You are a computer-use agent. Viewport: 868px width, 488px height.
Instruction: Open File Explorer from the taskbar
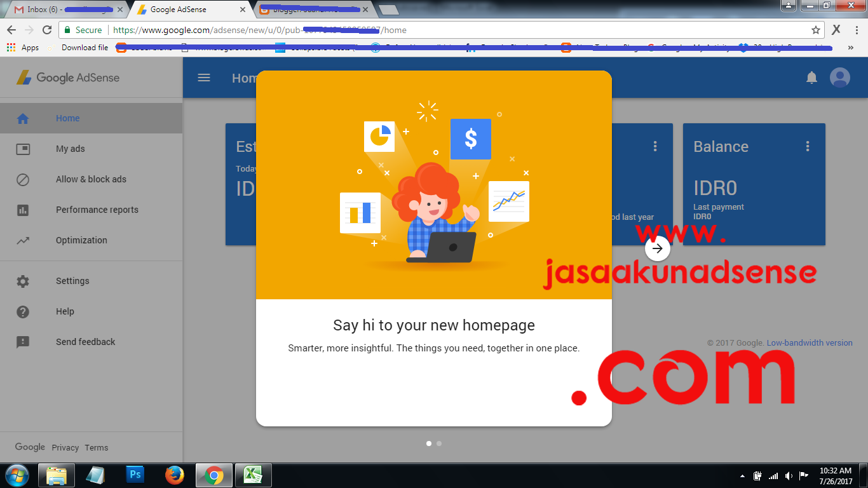[57, 475]
